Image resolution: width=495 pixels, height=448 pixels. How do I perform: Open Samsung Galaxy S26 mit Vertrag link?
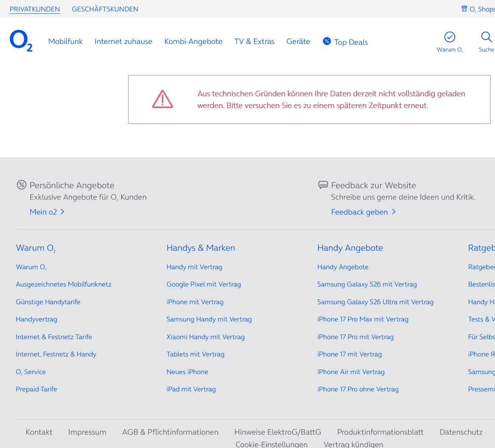point(367,284)
